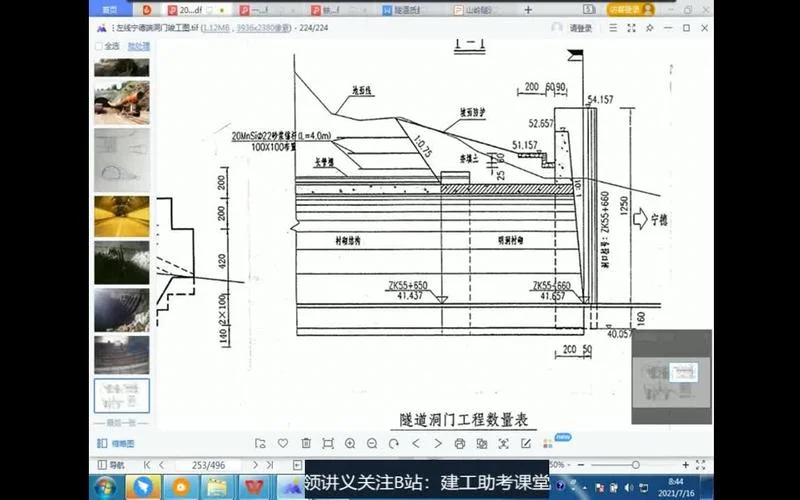This screenshot has width=800, height=500.
Task: Zoom out using the magnifier minus icon
Action: pyautogui.click(x=372, y=443)
